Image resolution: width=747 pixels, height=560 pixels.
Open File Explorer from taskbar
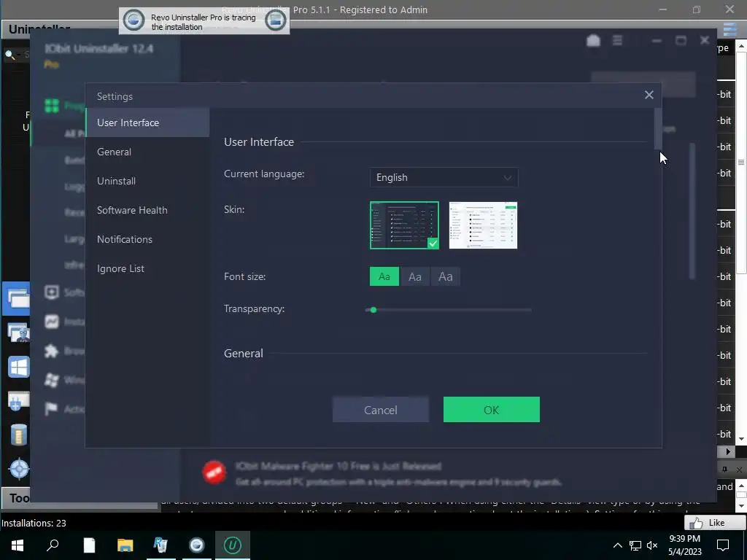tap(125, 545)
